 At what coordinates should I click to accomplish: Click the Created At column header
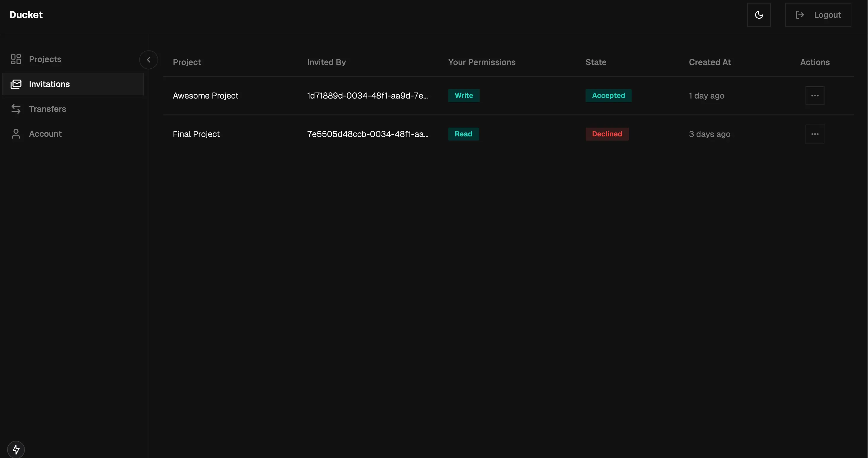(x=710, y=62)
